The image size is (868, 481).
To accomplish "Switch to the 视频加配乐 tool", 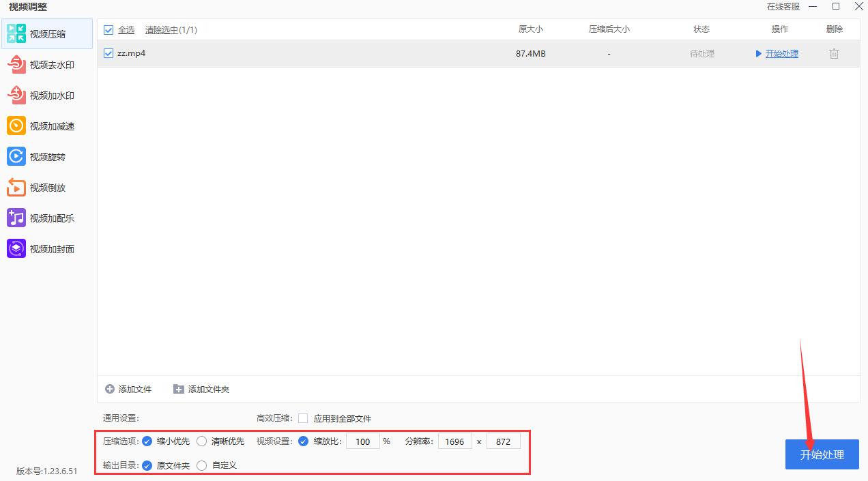I will [x=46, y=218].
